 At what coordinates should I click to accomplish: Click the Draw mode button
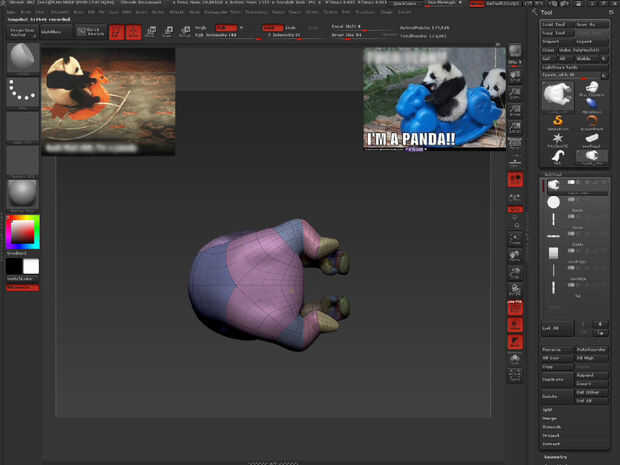pyautogui.click(x=132, y=32)
